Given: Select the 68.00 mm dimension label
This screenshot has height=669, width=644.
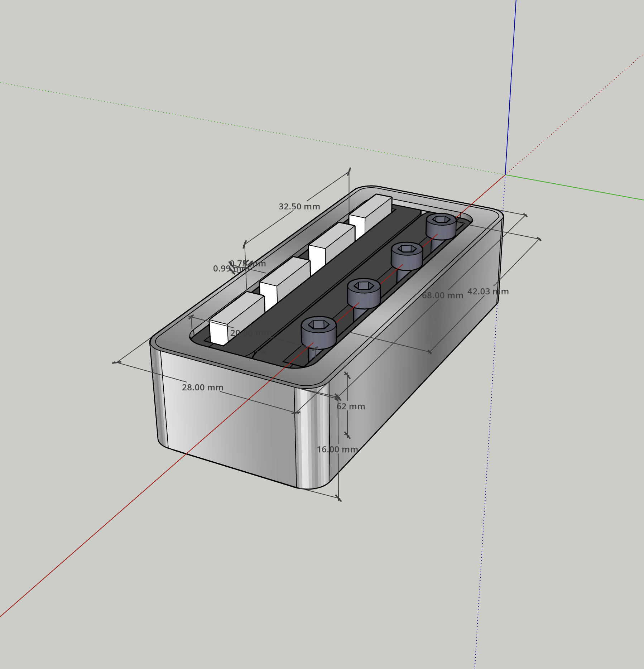Looking at the screenshot, I should 442,295.
